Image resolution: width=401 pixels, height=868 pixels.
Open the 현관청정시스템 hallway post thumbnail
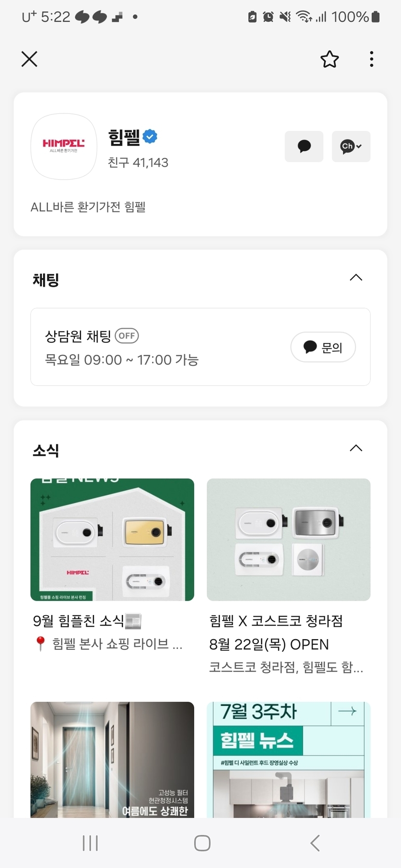[x=112, y=759]
